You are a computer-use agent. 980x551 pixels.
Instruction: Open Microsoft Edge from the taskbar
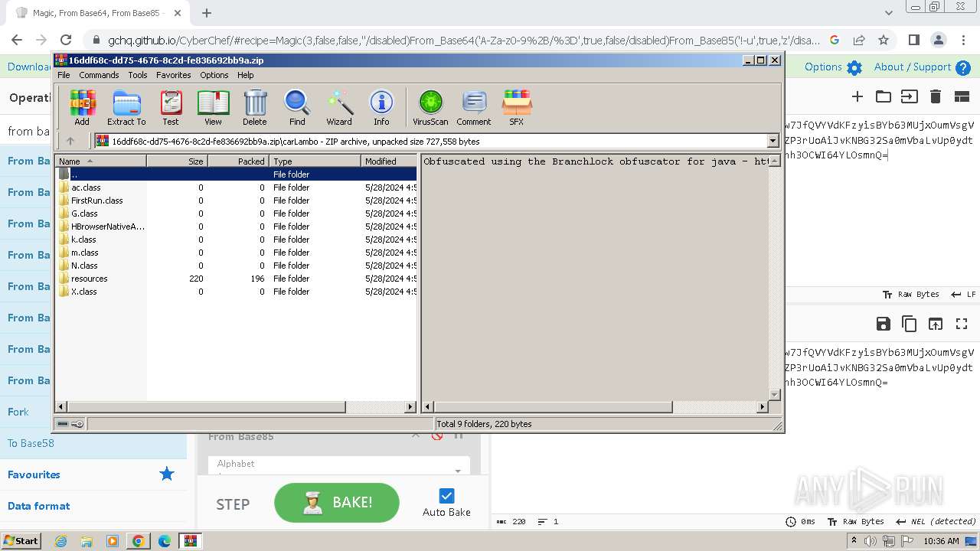click(x=164, y=541)
